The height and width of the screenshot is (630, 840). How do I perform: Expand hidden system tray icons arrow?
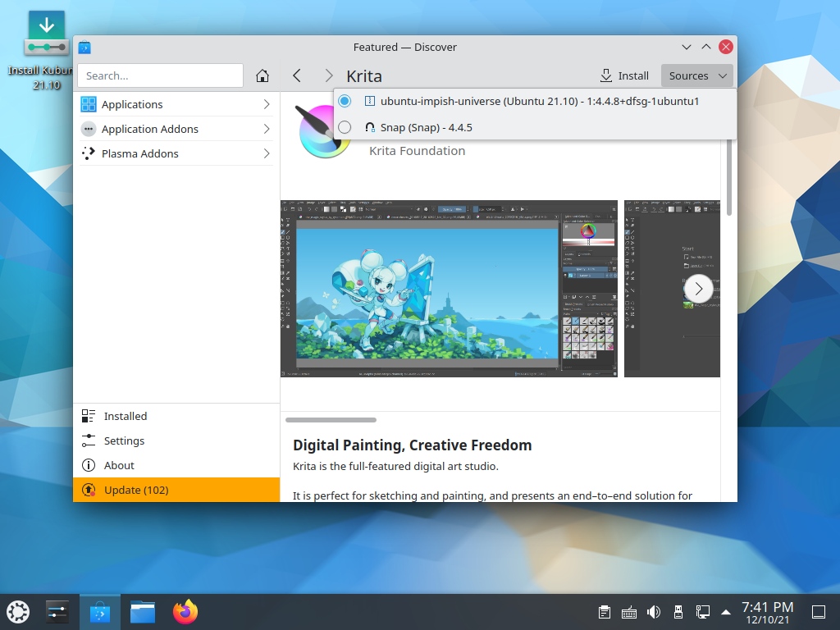(x=726, y=612)
